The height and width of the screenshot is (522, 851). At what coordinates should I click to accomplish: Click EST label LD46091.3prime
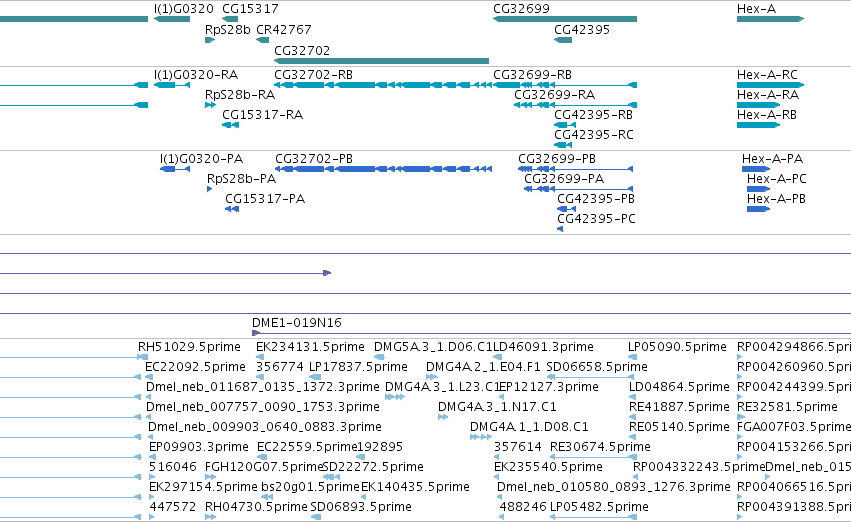coord(543,346)
